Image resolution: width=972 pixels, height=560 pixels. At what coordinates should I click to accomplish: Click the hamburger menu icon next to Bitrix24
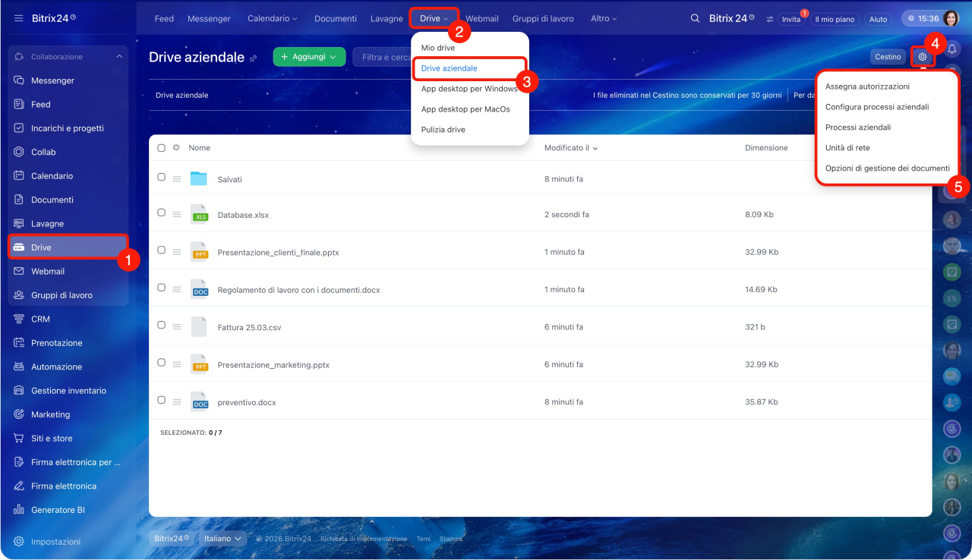(19, 18)
